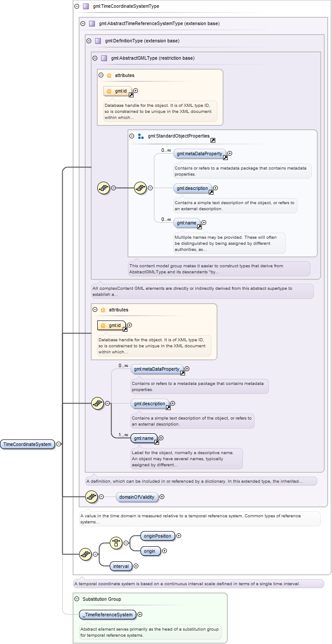Click the choice compositor icon before originPosition
Image resolution: width=332 pixels, height=644 pixels.
pos(116,542)
